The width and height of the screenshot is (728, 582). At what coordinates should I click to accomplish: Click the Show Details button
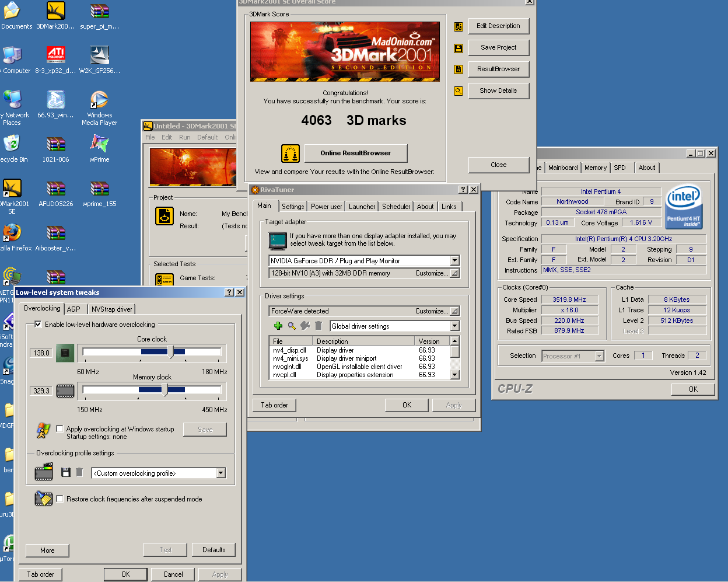tap(499, 91)
